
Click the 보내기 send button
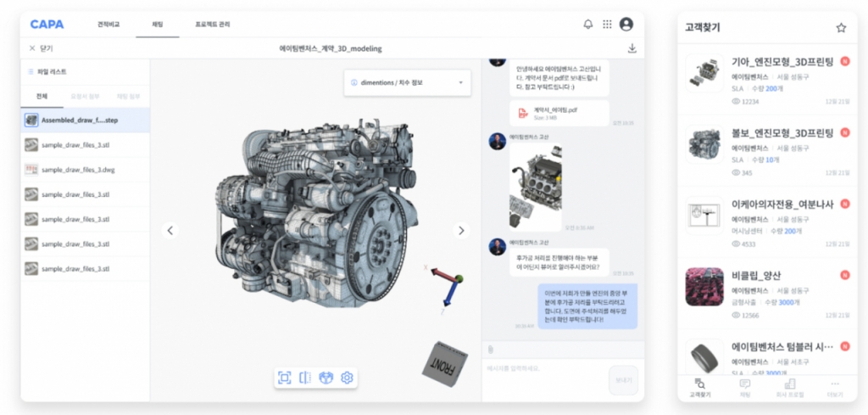click(x=623, y=380)
